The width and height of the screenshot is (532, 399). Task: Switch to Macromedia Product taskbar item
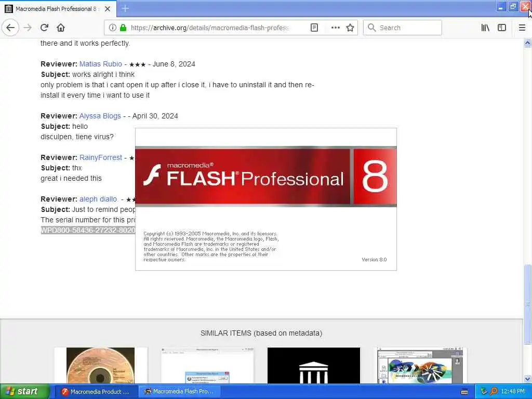[96, 392]
